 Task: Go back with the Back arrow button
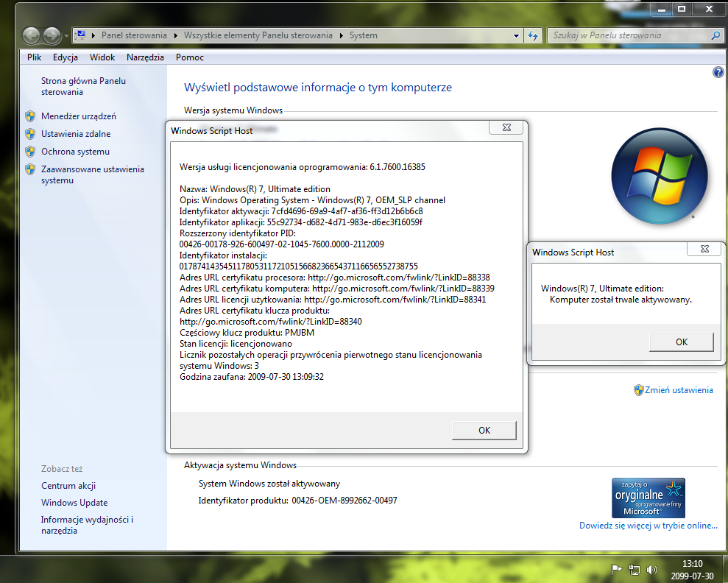(x=31, y=36)
